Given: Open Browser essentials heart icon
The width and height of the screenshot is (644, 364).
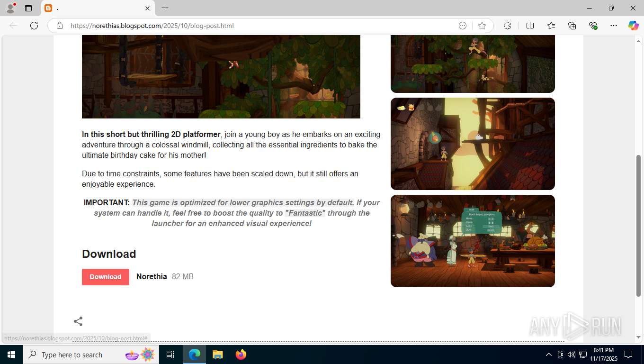Looking at the screenshot, I should (593, 26).
